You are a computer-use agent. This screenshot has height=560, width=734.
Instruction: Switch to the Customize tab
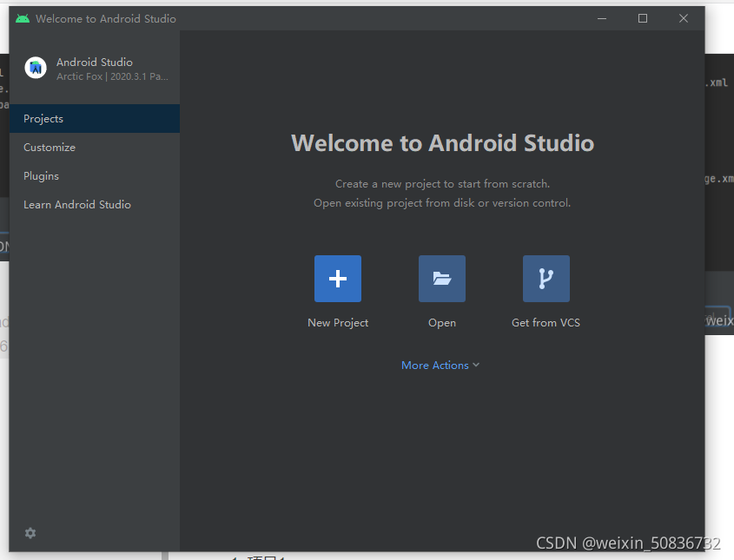pos(95,148)
